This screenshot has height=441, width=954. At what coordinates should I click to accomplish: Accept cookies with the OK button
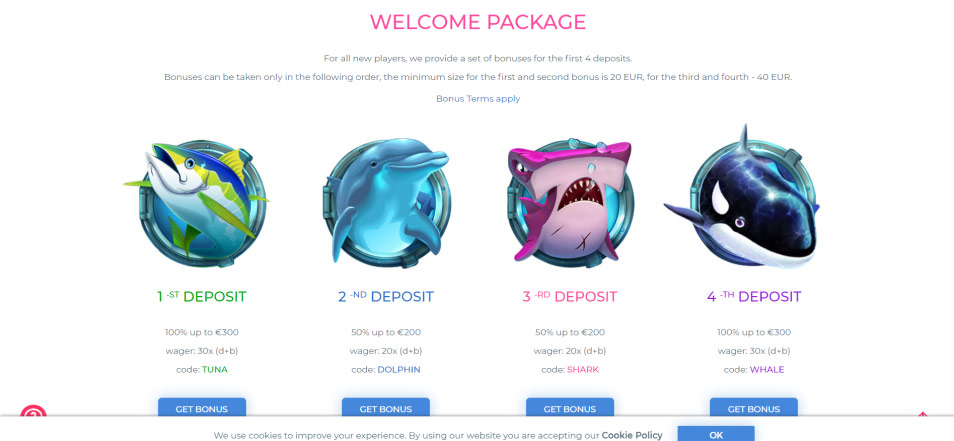[x=716, y=434]
